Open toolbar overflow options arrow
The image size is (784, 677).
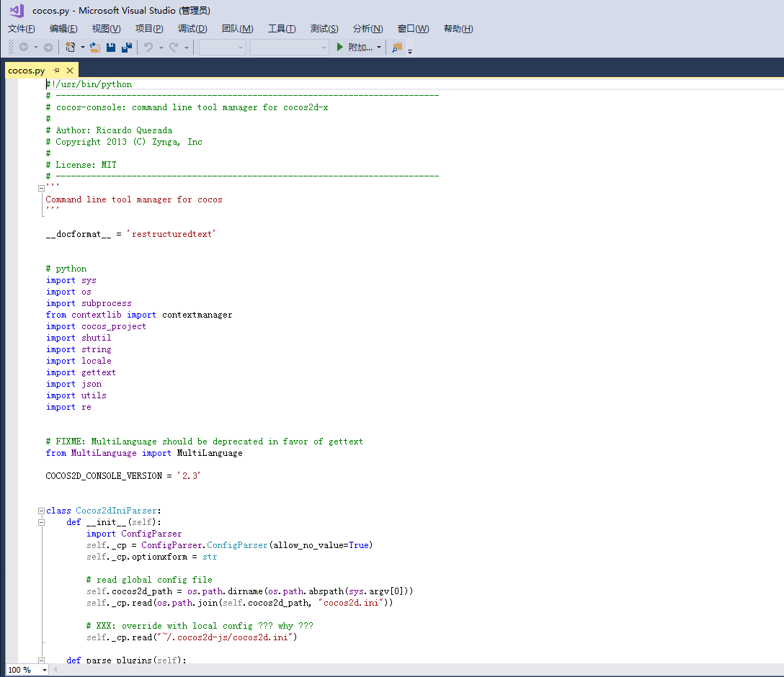(x=410, y=50)
